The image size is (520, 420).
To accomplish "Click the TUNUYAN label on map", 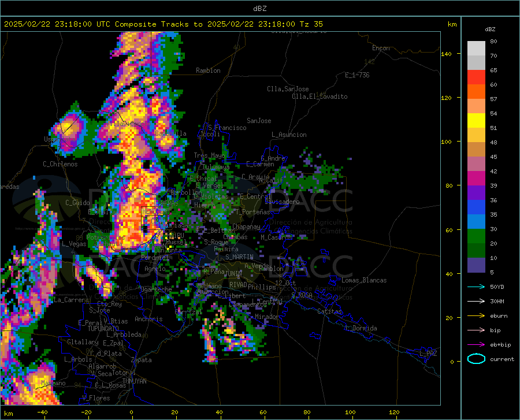I will [x=134, y=381].
